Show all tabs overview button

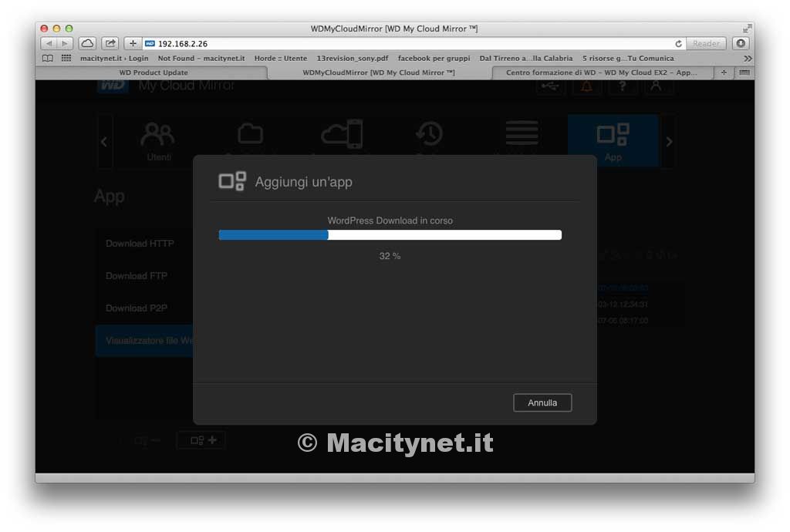(744, 72)
